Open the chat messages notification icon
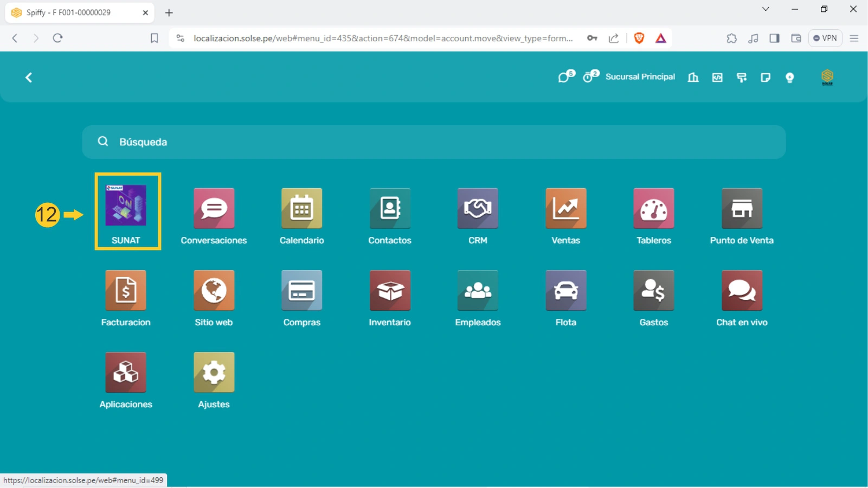Viewport: 868px width, 488px height. [564, 77]
